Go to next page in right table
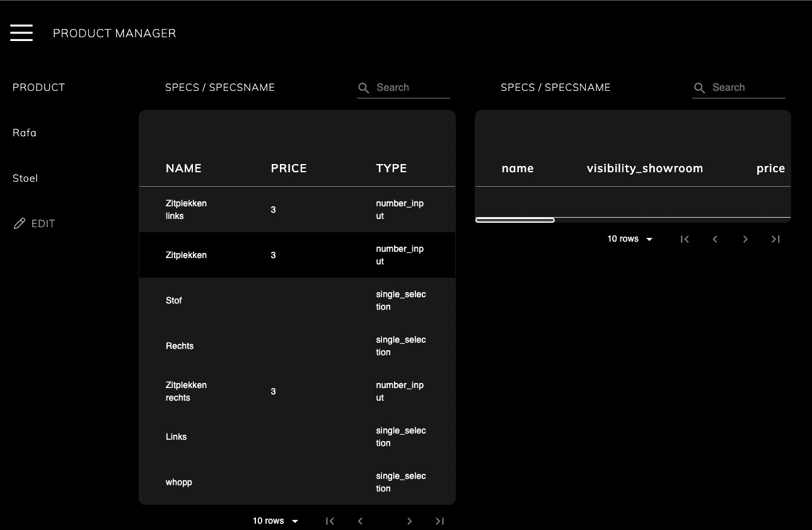The image size is (812, 530). pos(745,239)
